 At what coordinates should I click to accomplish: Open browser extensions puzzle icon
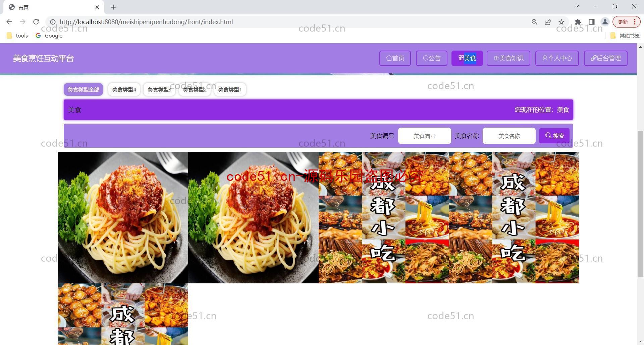point(578,22)
